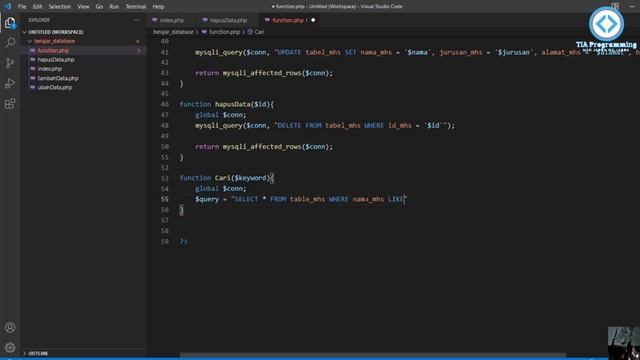Click the Cari symbol icon in breadcrumb
Viewport: 640px width, 360px height.
250,31
